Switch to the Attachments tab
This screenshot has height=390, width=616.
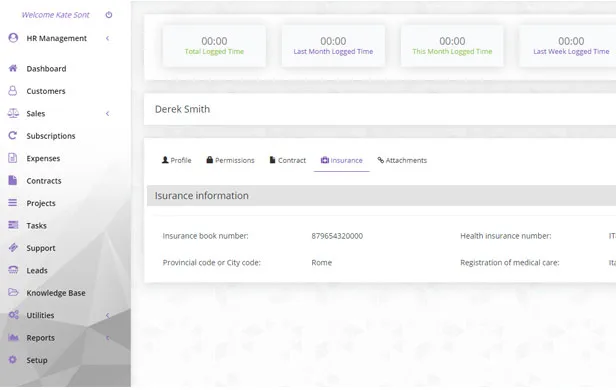[402, 160]
